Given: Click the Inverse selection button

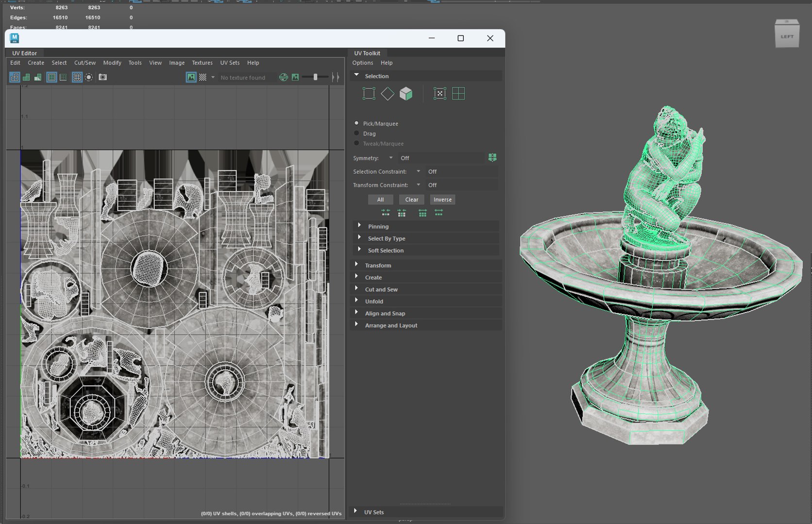Looking at the screenshot, I should [442, 199].
